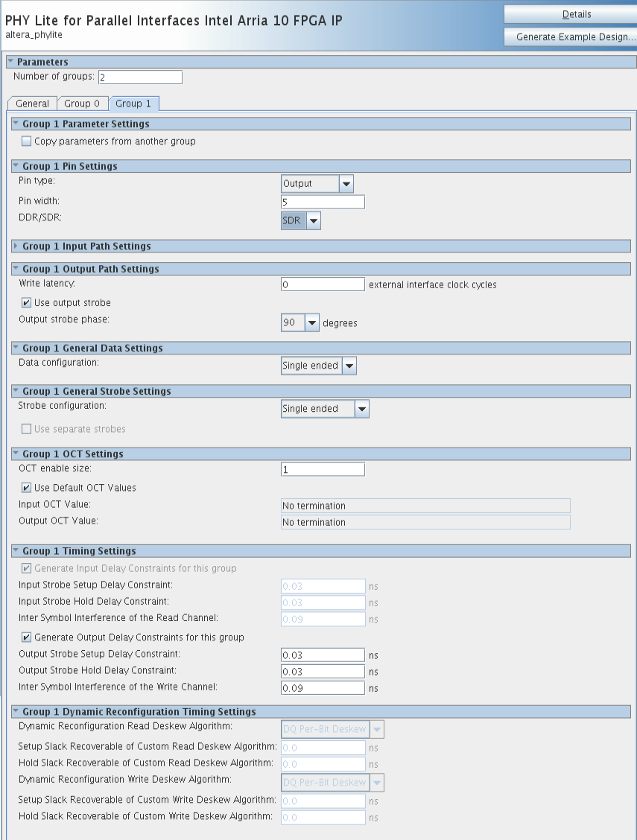The height and width of the screenshot is (840, 637).
Task: Collapse Group 1 Pin Settings section
Action: coord(16,166)
